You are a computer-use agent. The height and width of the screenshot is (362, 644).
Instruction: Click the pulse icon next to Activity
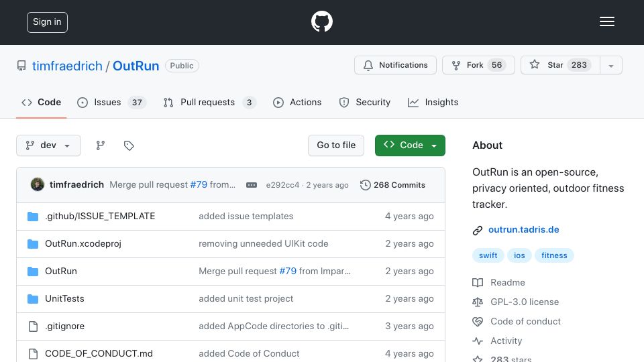477,341
